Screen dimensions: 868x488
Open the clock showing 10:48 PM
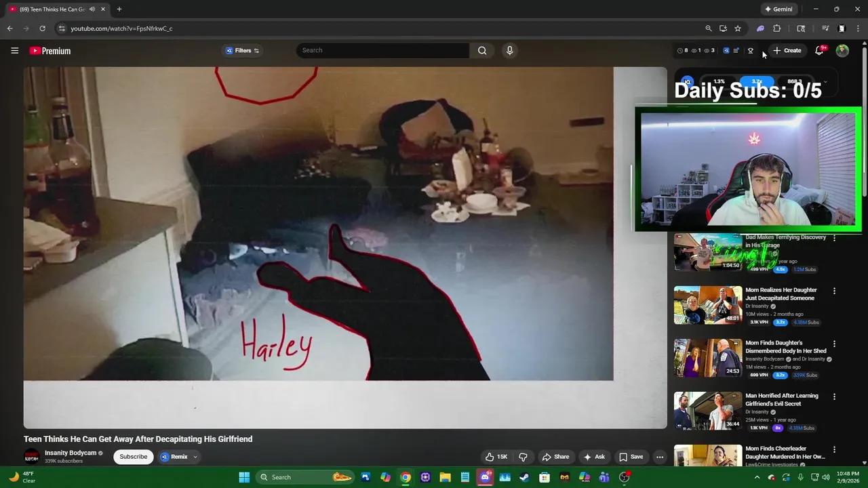coord(848,477)
